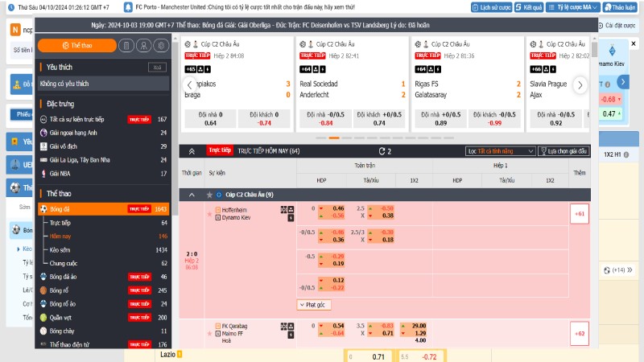
Task: Click the virtual soccer icon next to Bóng đá ảo
Action: (x=43, y=277)
